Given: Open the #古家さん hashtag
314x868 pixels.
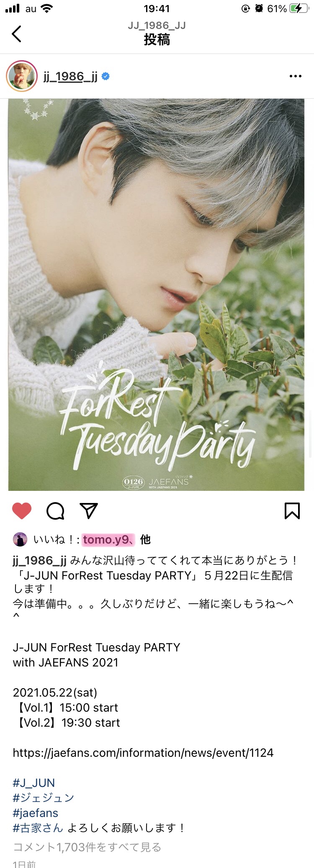Looking at the screenshot, I should coord(38,828).
